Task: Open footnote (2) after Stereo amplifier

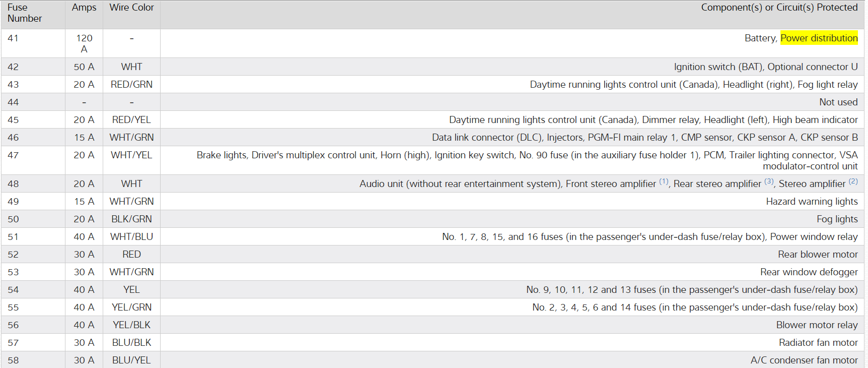Action: (853, 181)
